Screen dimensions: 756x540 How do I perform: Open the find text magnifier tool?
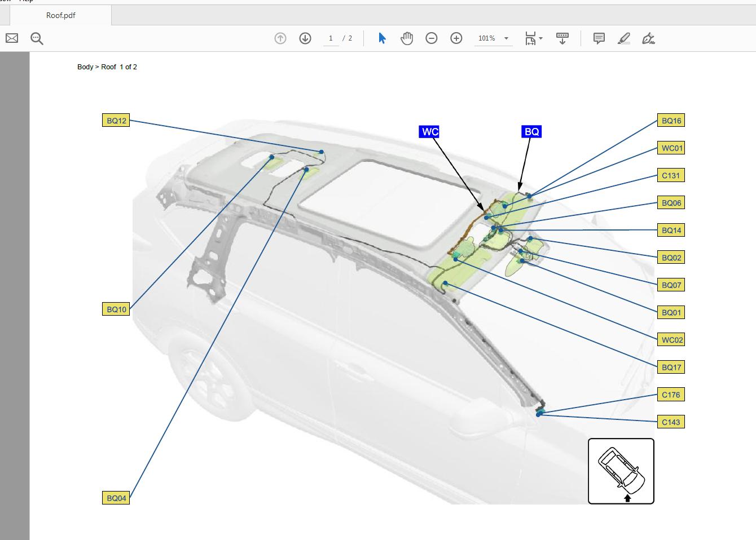pos(37,38)
